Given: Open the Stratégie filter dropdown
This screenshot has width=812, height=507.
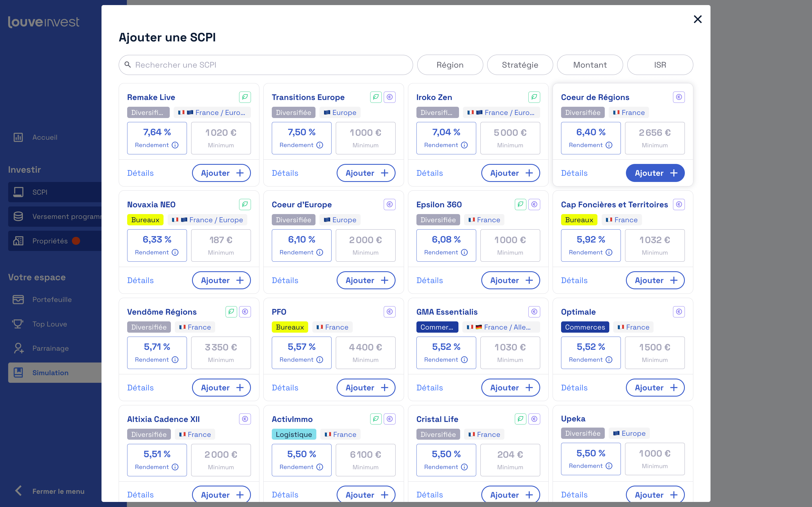Looking at the screenshot, I should 520,65.
